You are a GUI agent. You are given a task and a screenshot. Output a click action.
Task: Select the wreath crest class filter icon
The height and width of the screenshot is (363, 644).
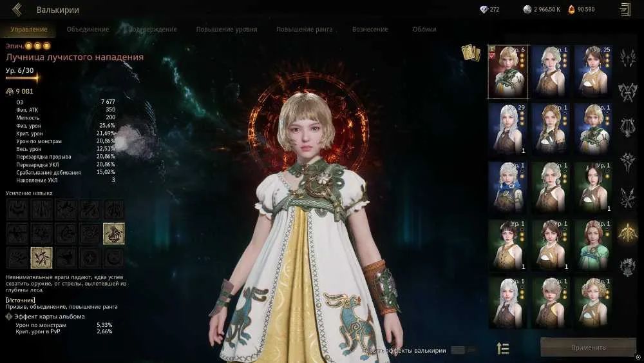(x=627, y=267)
